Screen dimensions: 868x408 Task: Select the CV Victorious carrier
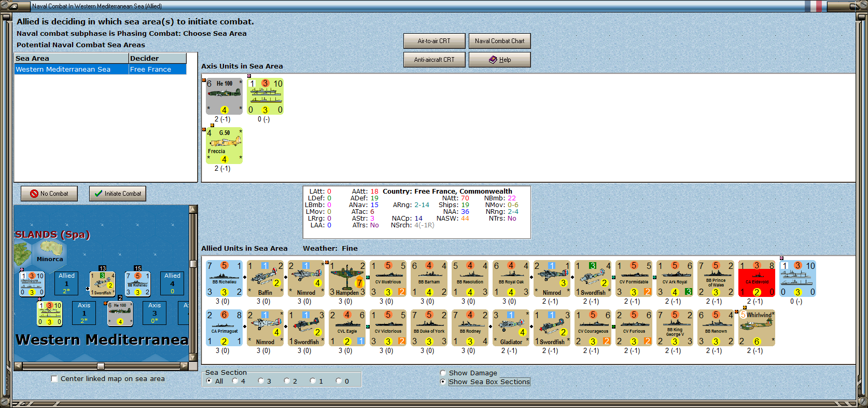point(388,328)
